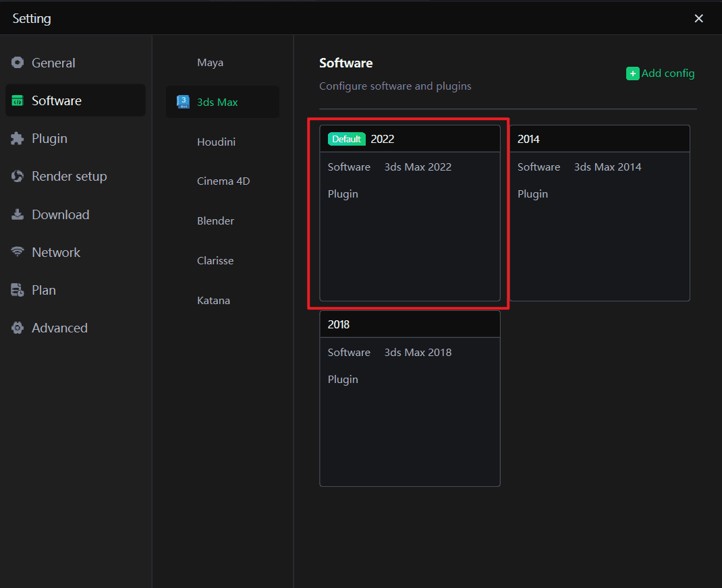Choose Houdini in the software list
The width and height of the screenshot is (722, 588).
point(216,142)
